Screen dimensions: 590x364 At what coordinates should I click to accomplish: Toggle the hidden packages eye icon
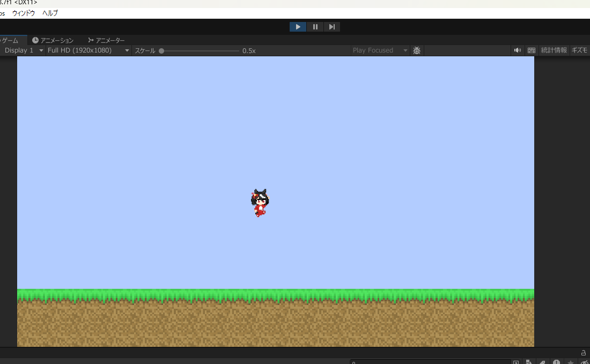click(x=584, y=362)
